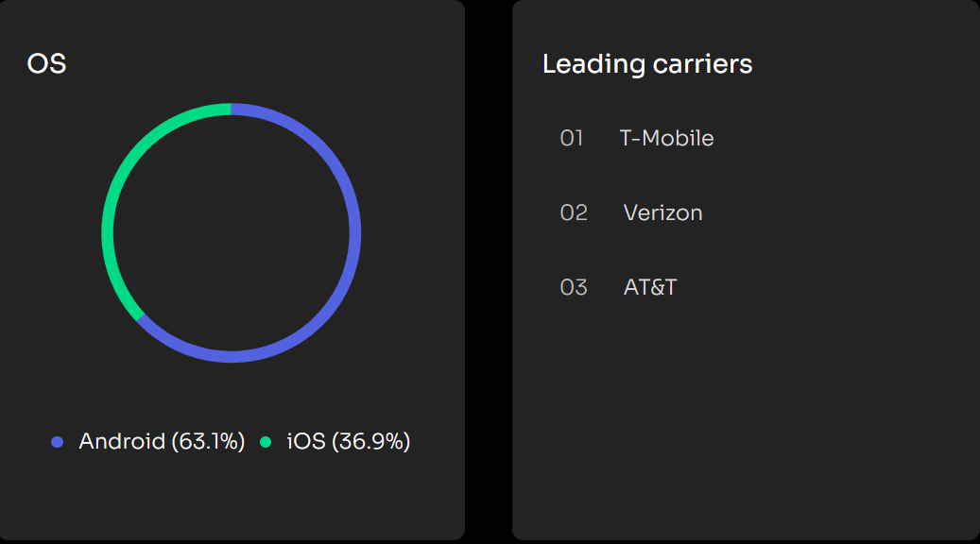Click rank number 01 in carriers list

[x=572, y=139]
